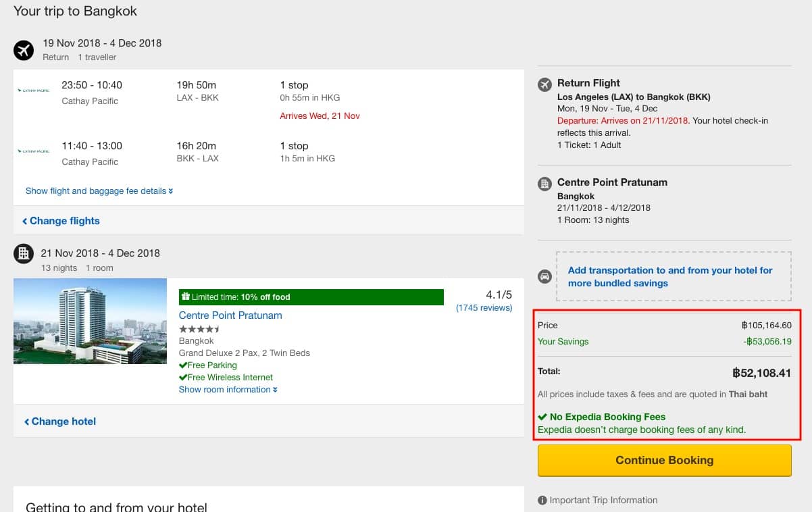The width and height of the screenshot is (812, 512).
Task: Click the car icon beside add transportation
Action: click(544, 276)
